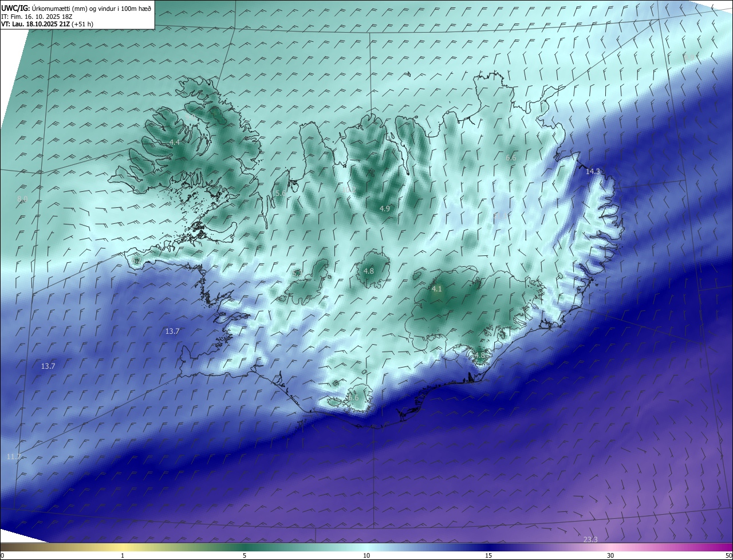Click the '5' tick label on the color scale
The image size is (733, 560).
[x=245, y=555]
